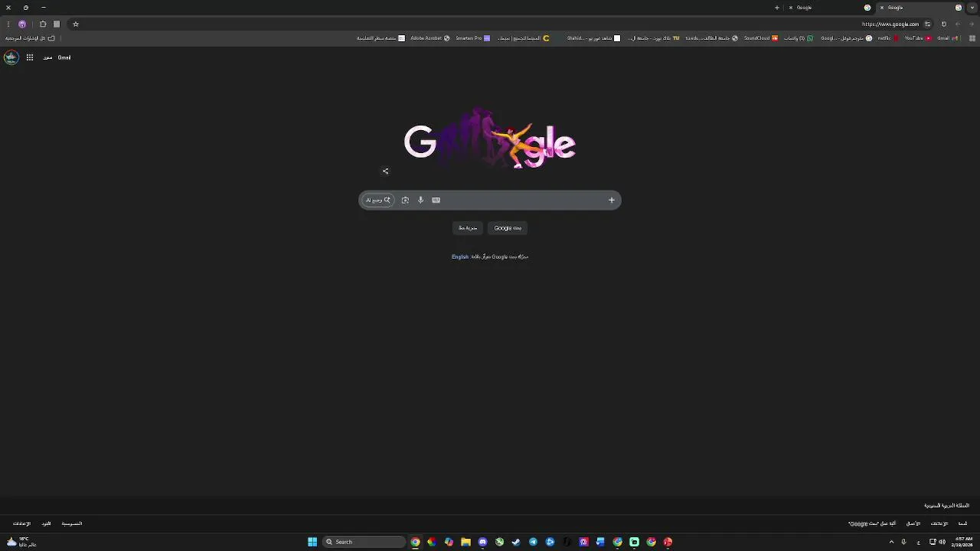Viewport: 980px width, 551px height.
Task: Select the active Google tab
Action: click(x=919, y=8)
